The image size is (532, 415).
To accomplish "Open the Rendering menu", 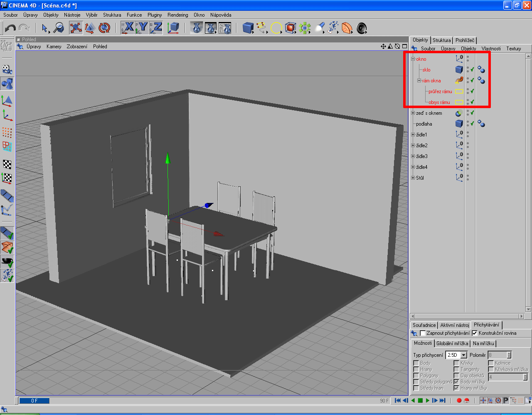I will click(178, 15).
